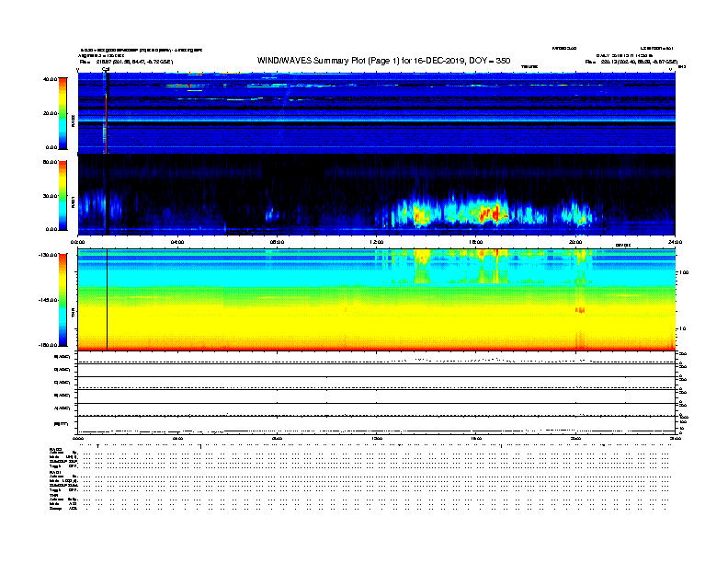
Task: Click the Cal marker above RAD2 panel
Action: click(x=106, y=69)
